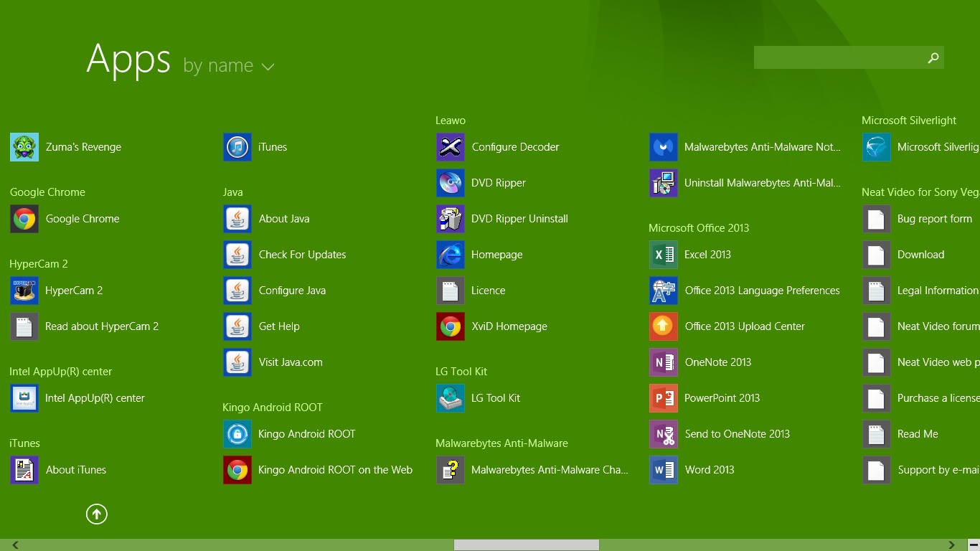
Task: Launch the Word 2013 icon
Action: pos(664,470)
